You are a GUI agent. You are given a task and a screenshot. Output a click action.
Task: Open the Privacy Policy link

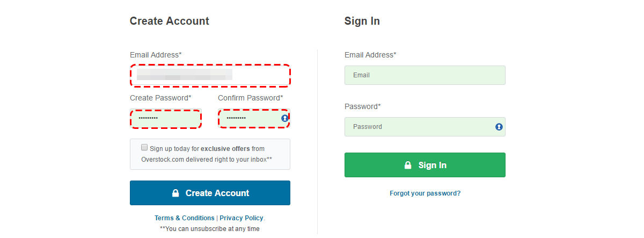point(241,218)
